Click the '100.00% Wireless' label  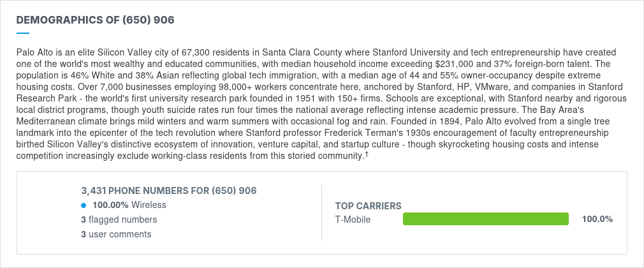[x=129, y=205]
